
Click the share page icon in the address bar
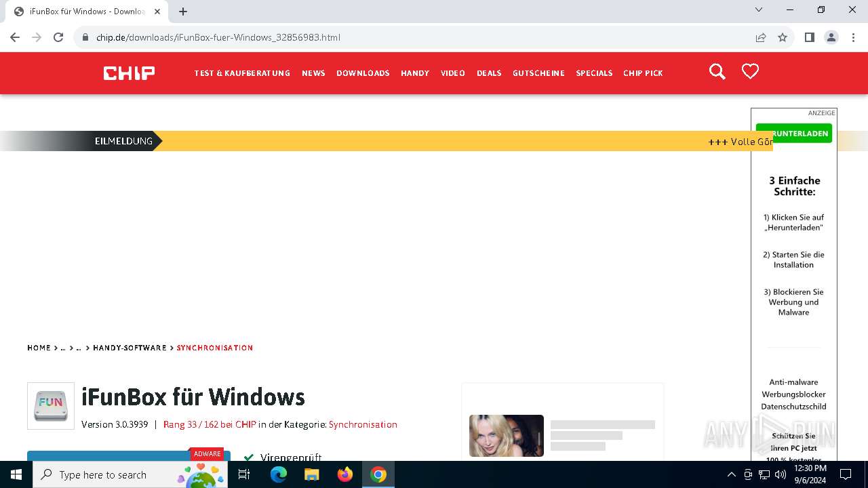click(761, 37)
